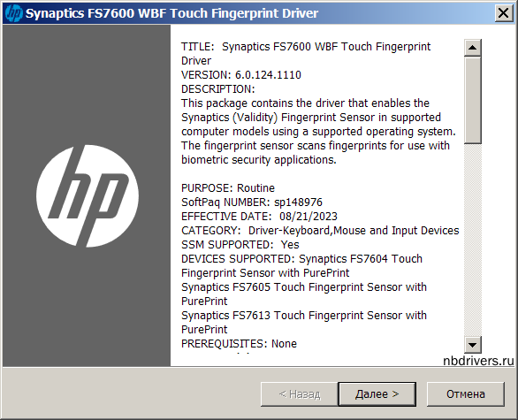The width and height of the screenshot is (518, 420).
Task: Click the window title text in title bar
Action: click(x=171, y=13)
